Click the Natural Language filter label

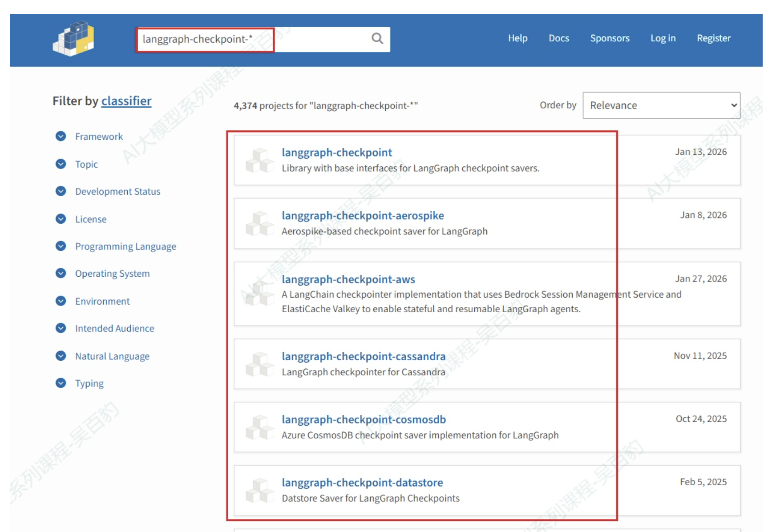point(112,356)
